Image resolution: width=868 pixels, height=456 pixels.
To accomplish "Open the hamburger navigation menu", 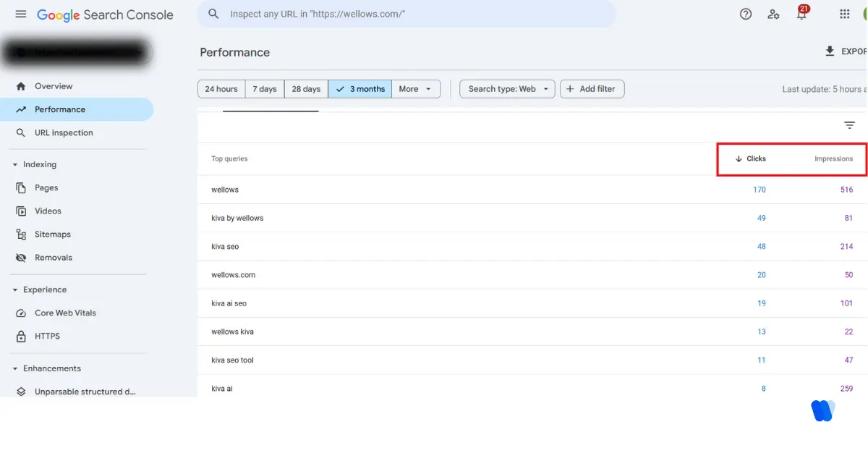I will tap(20, 14).
